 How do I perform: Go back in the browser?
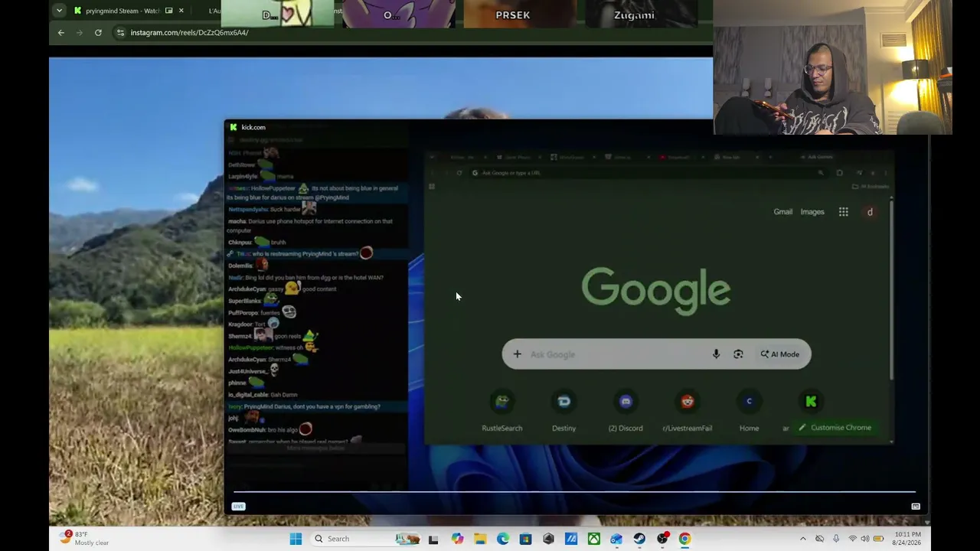click(61, 33)
